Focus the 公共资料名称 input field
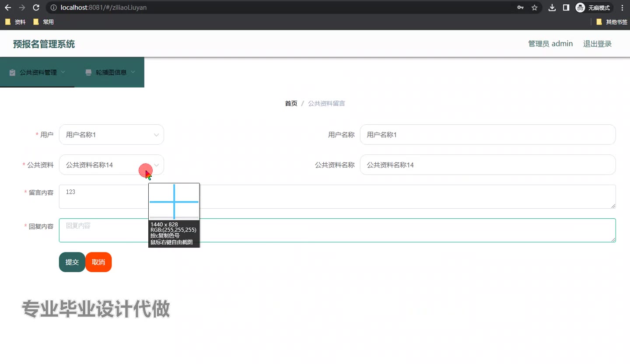The height and width of the screenshot is (364, 630). (488, 165)
